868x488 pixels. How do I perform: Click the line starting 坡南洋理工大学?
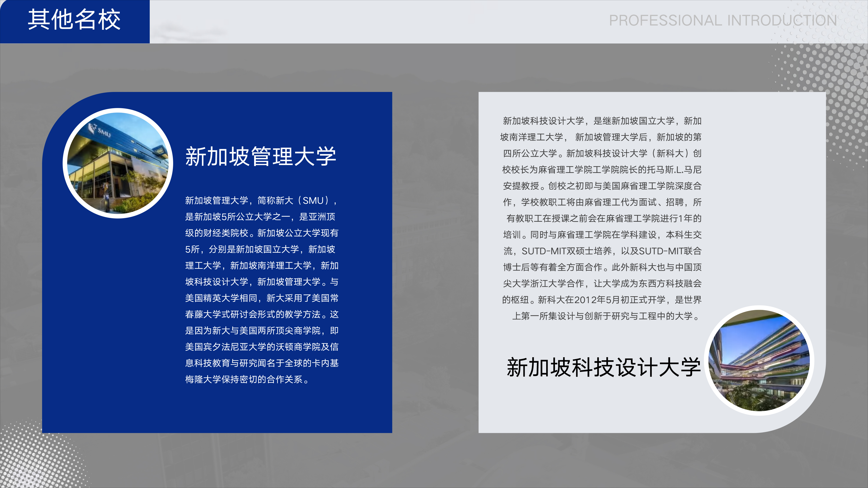click(601, 137)
